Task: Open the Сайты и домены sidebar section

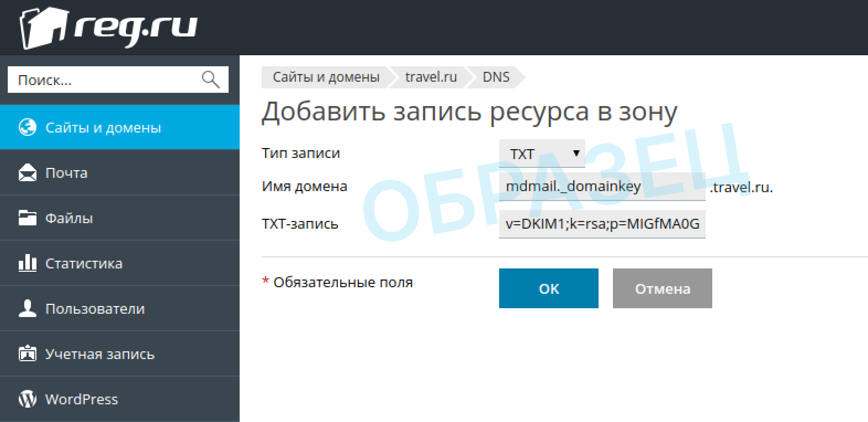Action: [120, 127]
